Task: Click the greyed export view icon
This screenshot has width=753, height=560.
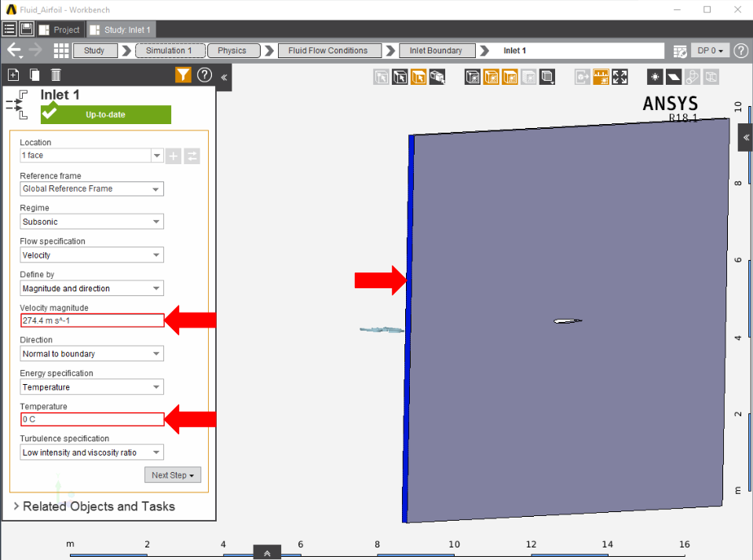Action: coord(582,77)
